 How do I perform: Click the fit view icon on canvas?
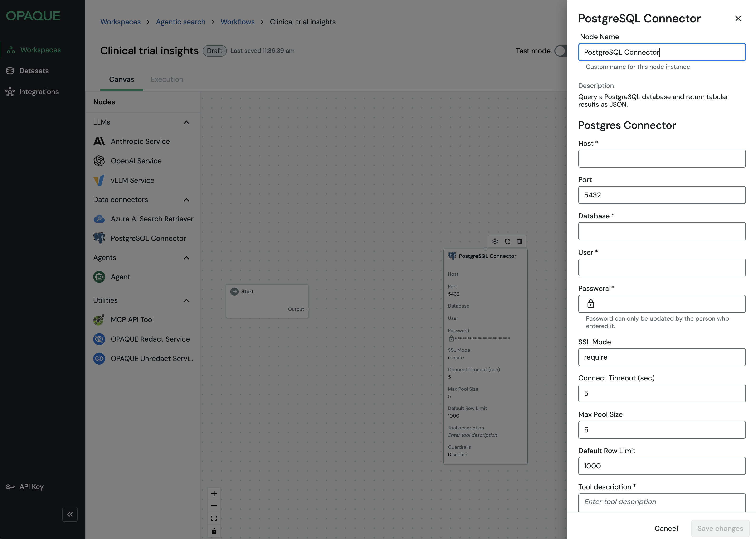[214, 518]
